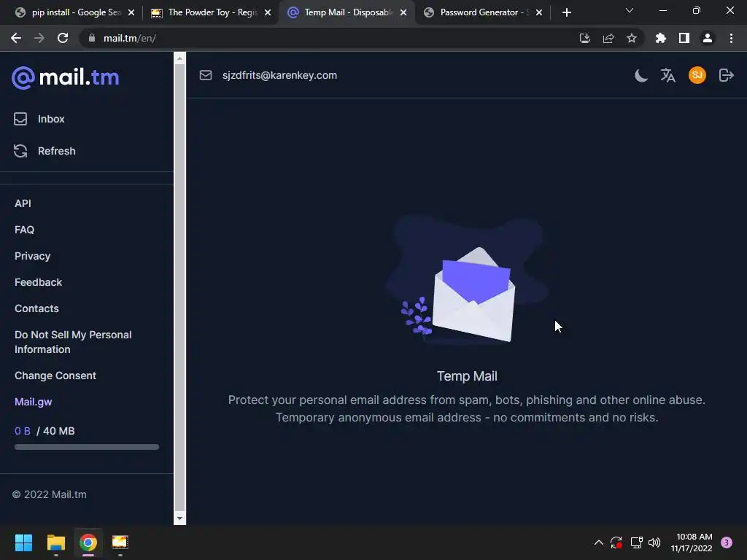The image size is (747, 560).
Task: Click the 2022 Mail.tm copyright text
Action: click(50, 494)
